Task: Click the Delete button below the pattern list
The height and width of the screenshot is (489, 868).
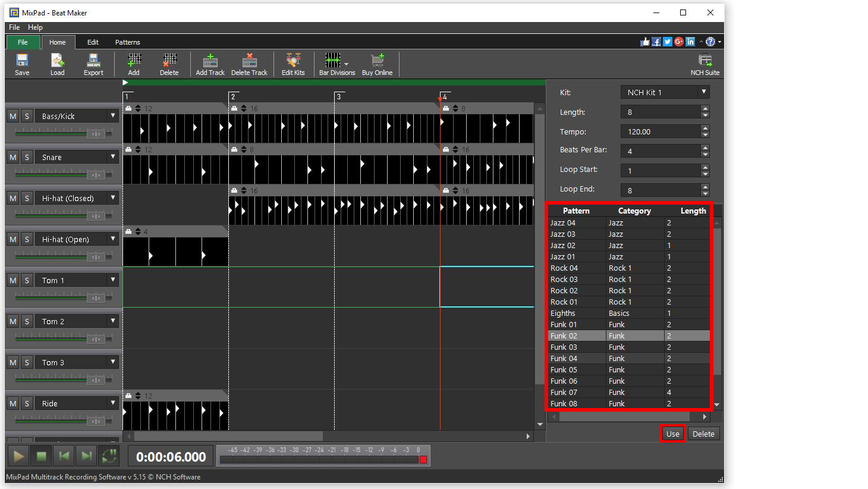Action: pos(703,434)
